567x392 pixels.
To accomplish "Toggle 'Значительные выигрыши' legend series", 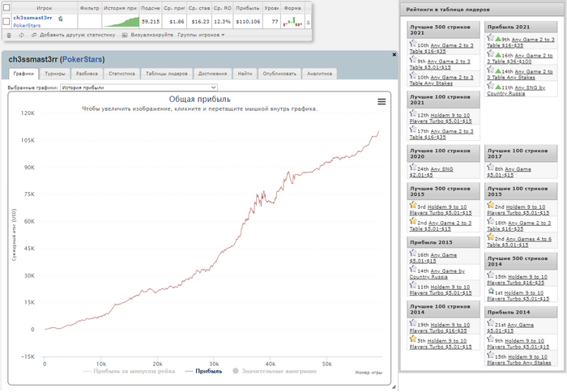I will point(275,371).
